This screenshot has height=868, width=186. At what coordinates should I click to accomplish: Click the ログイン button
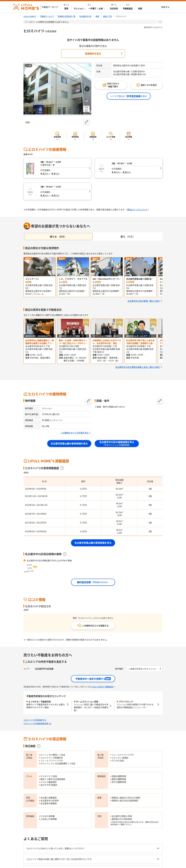pos(165,7)
